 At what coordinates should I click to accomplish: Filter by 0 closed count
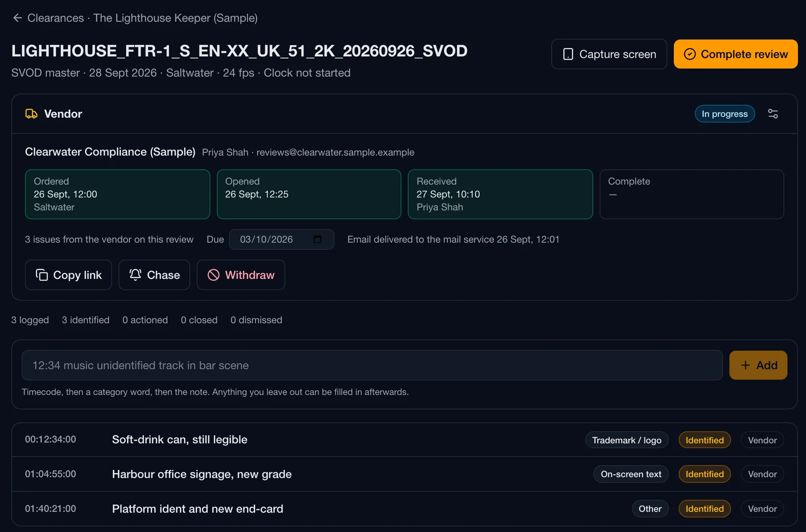tap(199, 320)
